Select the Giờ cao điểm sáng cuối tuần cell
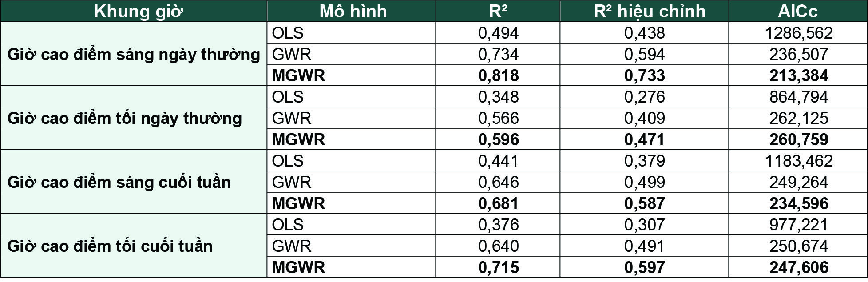Screen dimensions: 868x282 click(134, 182)
